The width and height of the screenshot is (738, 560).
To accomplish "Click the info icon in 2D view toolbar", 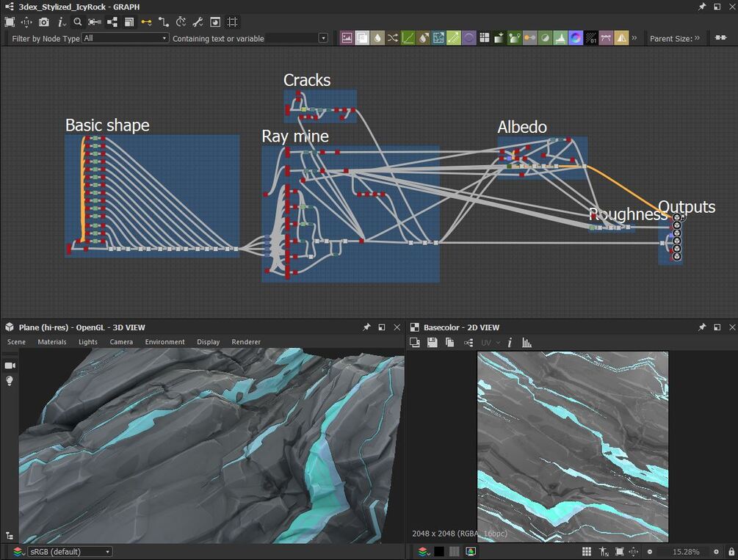I will (510, 343).
